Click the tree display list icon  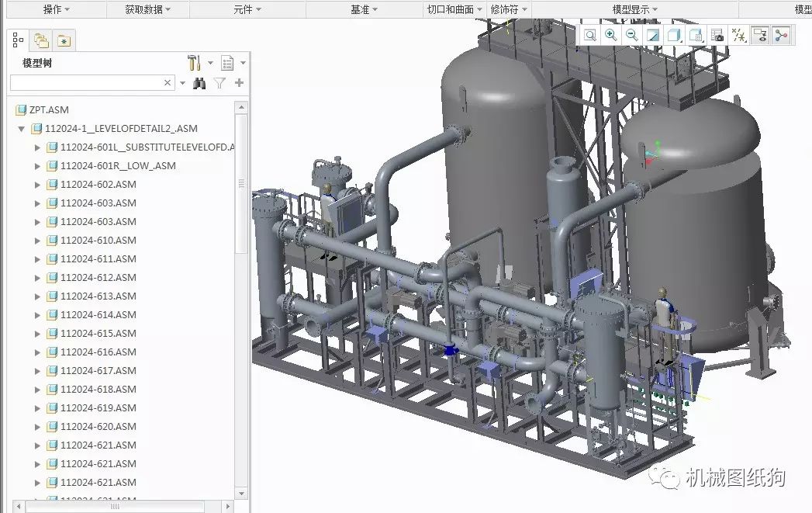226,63
